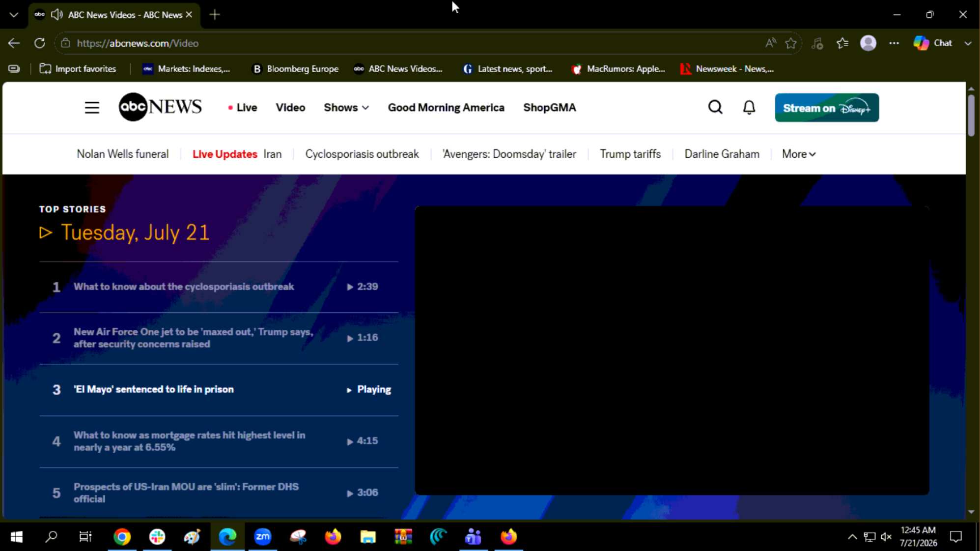980x551 pixels.
Task: Select Video in the navigation bar
Action: click(290, 108)
